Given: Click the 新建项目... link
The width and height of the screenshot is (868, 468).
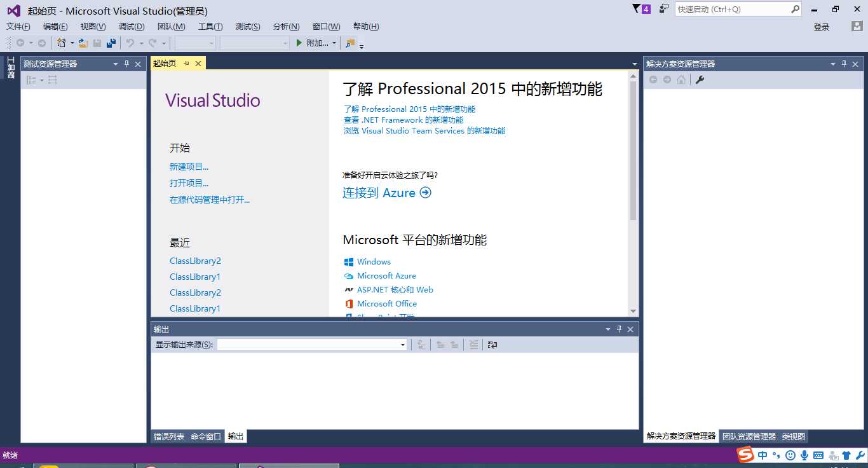Looking at the screenshot, I should [x=189, y=167].
